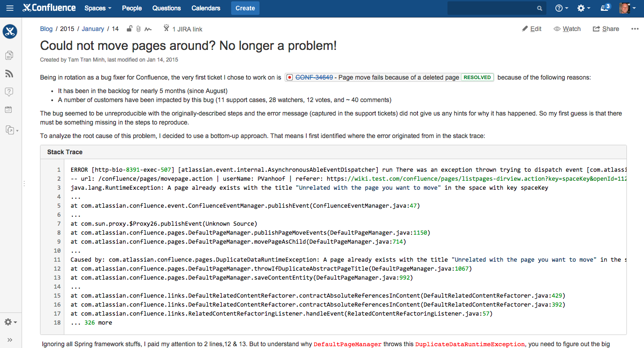
Task: Open the Spaces dropdown menu
Action: click(x=98, y=8)
